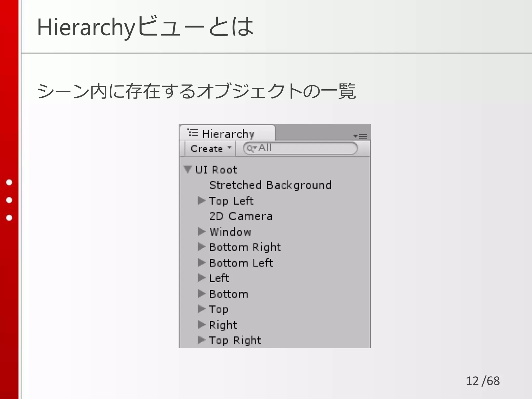Expand the Bottom node arrow
Viewport: 532px width, 399px height.
click(x=202, y=294)
